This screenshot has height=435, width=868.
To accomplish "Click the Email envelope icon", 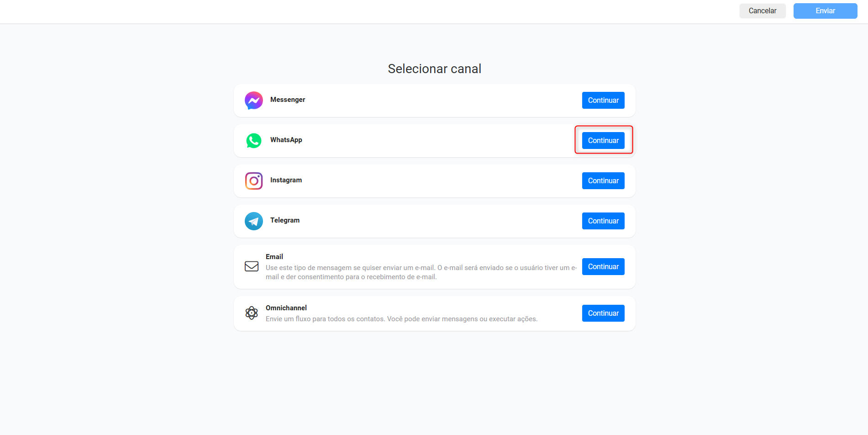I will 252,266.
